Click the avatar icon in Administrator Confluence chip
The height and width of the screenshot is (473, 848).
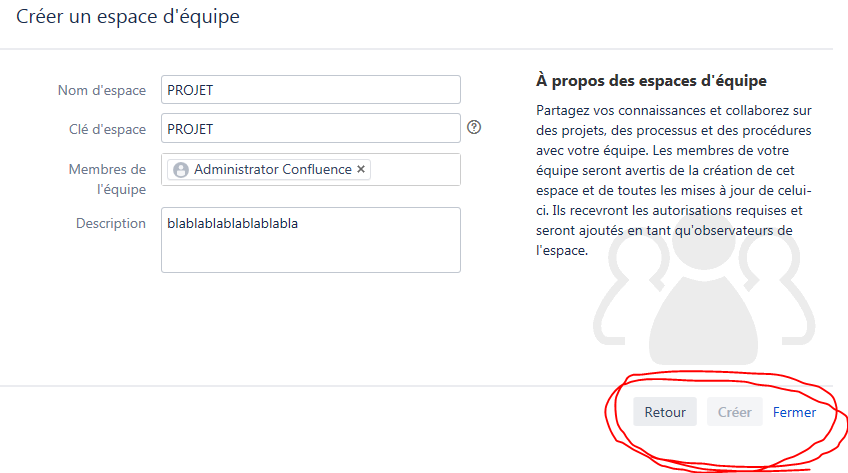coord(181,170)
